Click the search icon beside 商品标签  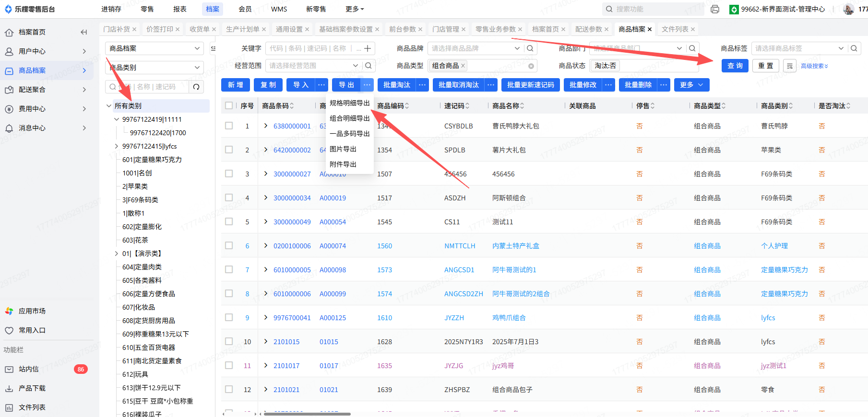pyautogui.click(x=854, y=48)
